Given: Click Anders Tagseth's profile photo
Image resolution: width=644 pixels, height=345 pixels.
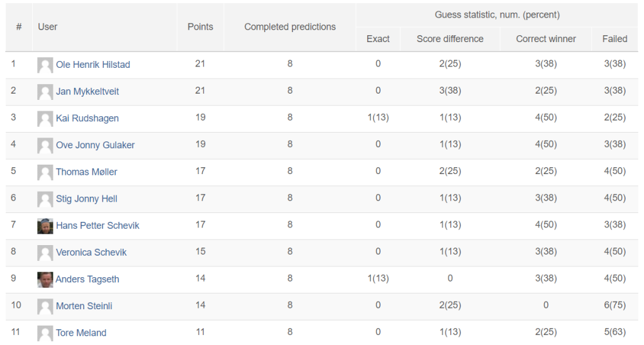Looking at the screenshot, I should click(x=45, y=280).
